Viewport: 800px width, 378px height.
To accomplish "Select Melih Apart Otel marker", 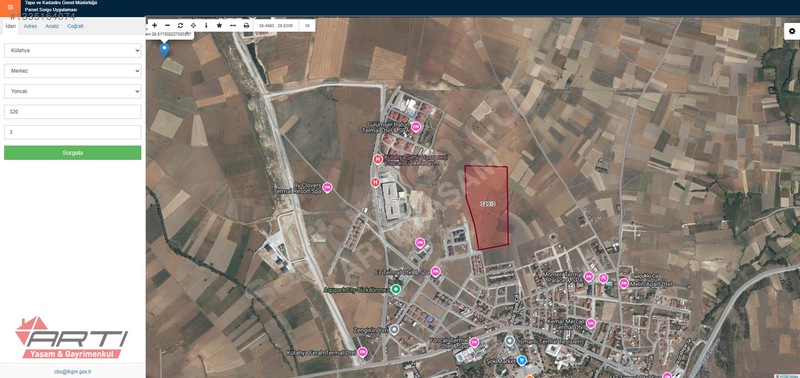I will [623, 283].
